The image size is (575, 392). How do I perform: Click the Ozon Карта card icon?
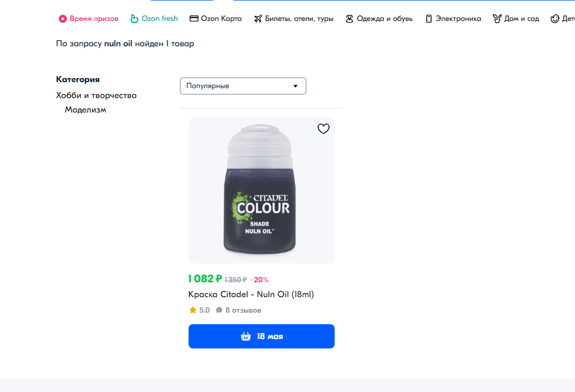point(194,18)
